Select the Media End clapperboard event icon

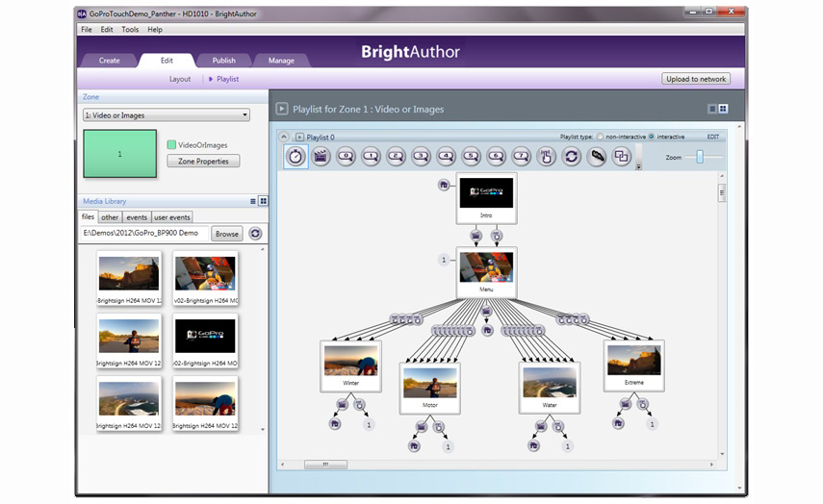point(321,156)
